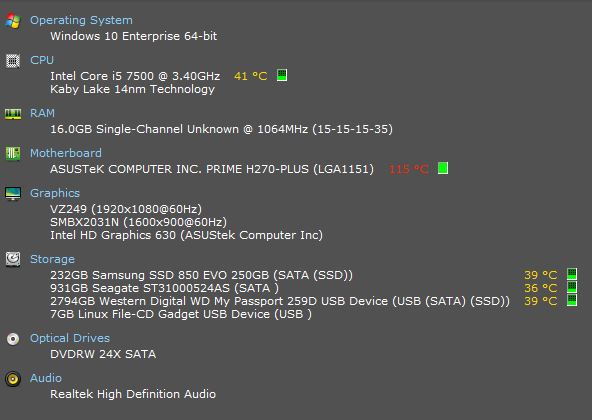Image resolution: width=592 pixels, height=420 pixels.
Task: Open the Motherboard section heading
Action: click(66, 153)
